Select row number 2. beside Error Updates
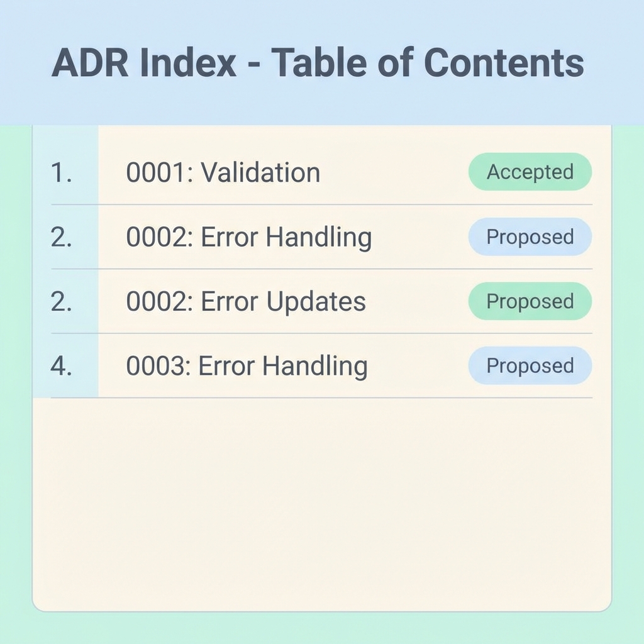The height and width of the screenshot is (644, 644). point(61,302)
